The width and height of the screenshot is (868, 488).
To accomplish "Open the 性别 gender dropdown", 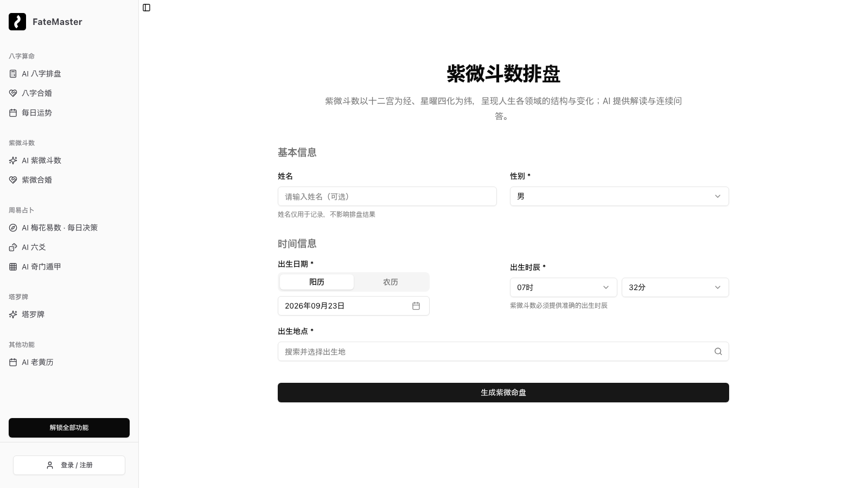I will [x=620, y=196].
